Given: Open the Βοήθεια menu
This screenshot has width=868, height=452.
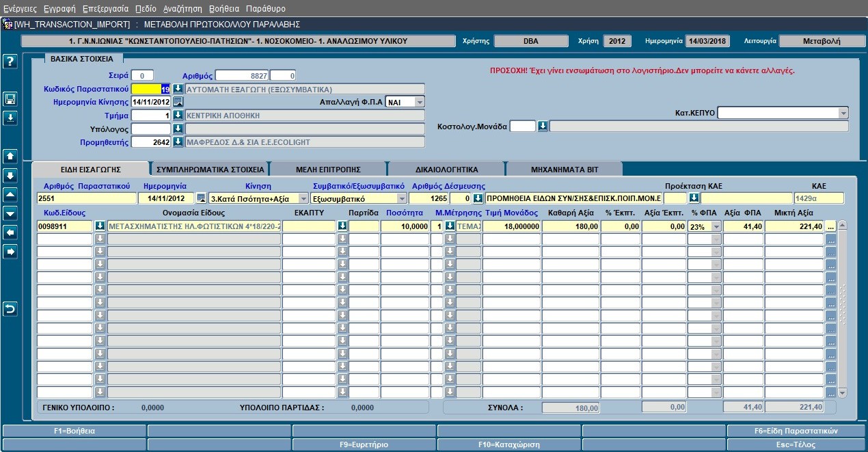Looking at the screenshot, I should tap(224, 9).
